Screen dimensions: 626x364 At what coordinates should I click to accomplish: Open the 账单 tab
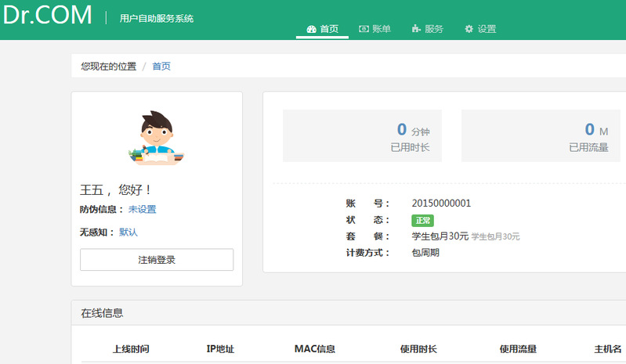(375, 29)
